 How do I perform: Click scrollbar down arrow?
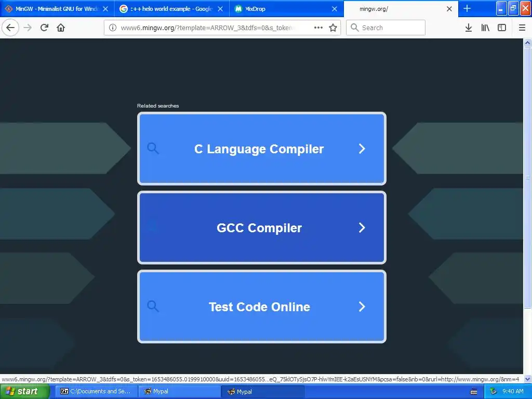coord(528,379)
